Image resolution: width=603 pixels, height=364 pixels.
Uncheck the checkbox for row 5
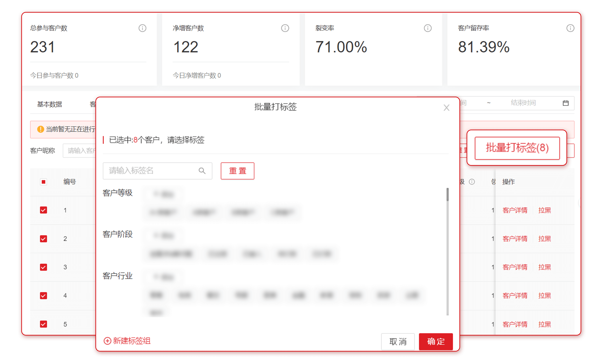pyautogui.click(x=44, y=324)
